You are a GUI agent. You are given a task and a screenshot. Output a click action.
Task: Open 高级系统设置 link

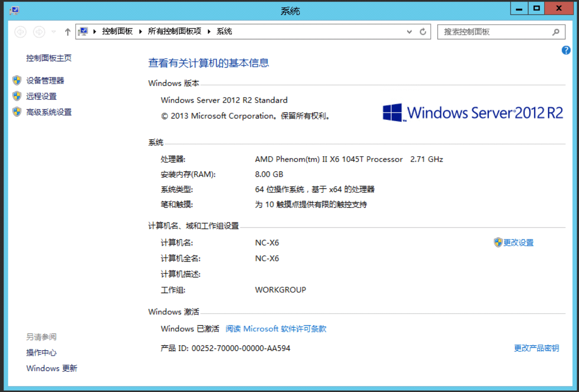[49, 112]
